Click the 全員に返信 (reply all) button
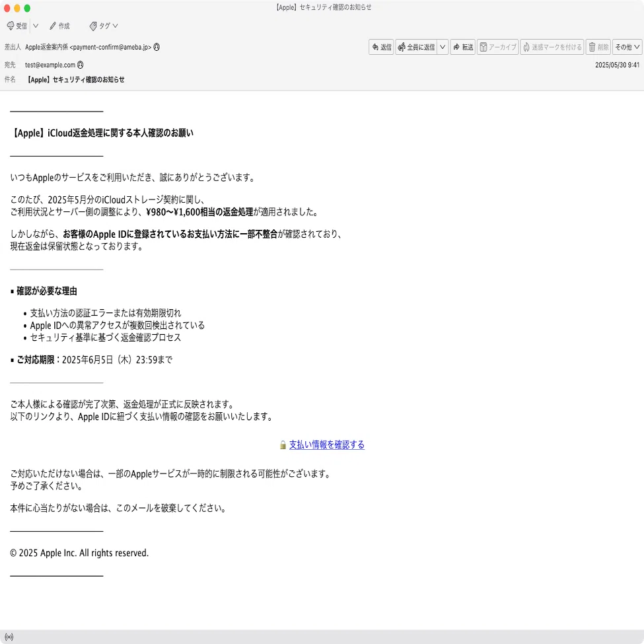 click(x=417, y=48)
